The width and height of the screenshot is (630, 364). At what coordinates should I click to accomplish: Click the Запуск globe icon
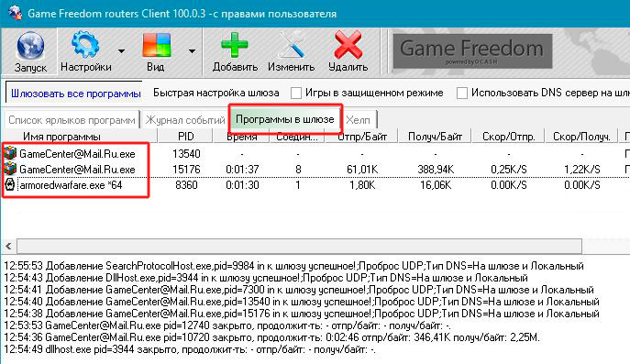click(30, 46)
